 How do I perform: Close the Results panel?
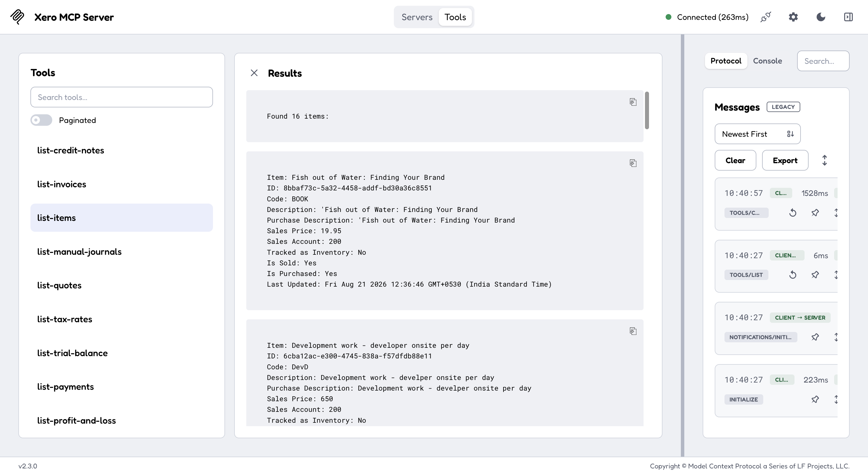point(254,73)
